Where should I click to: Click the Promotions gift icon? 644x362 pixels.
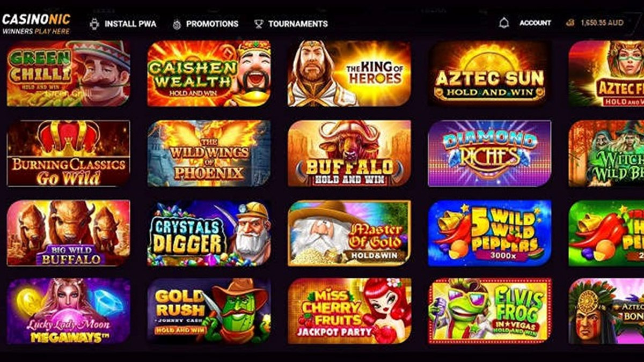coord(177,24)
